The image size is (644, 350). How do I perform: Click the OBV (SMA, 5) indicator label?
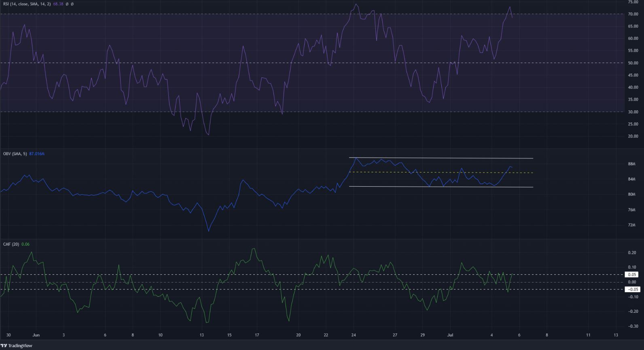click(15, 154)
